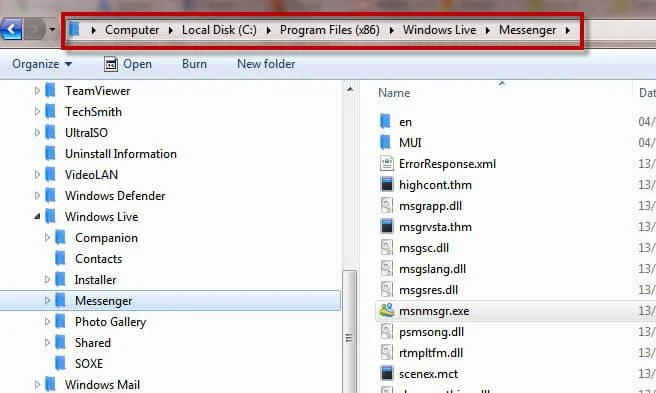The width and height of the screenshot is (656, 393).
Task: Click the highcont.thm file icon
Action: [x=387, y=184]
